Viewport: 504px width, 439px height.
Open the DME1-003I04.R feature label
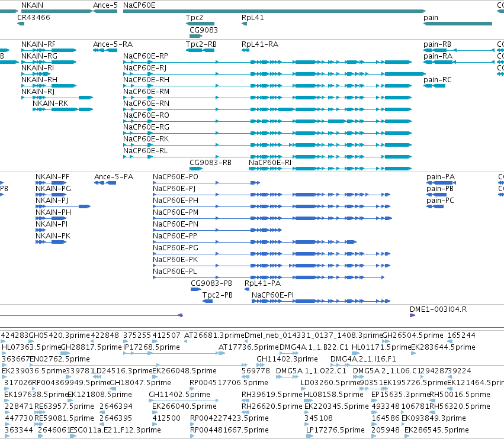click(x=438, y=309)
